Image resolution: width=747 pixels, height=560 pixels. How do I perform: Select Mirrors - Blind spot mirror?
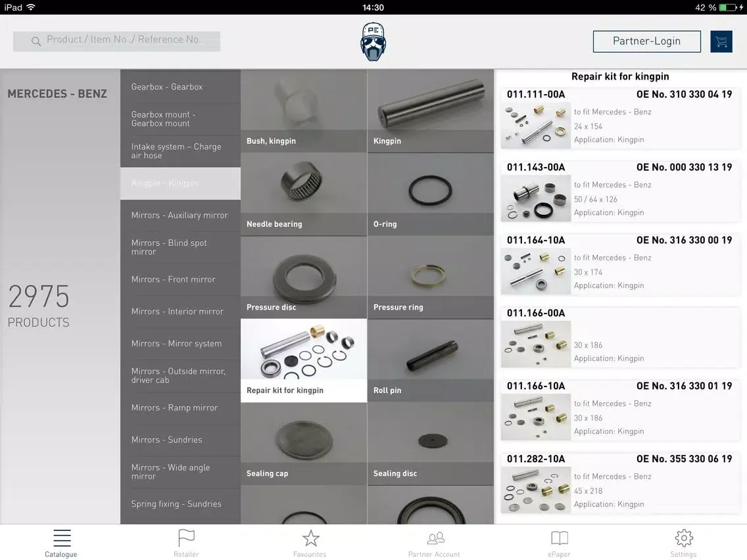(x=181, y=247)
